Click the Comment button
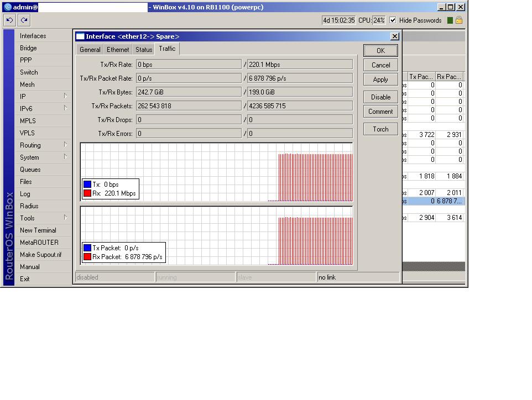The image size is (532, 400). click(380, 112)
